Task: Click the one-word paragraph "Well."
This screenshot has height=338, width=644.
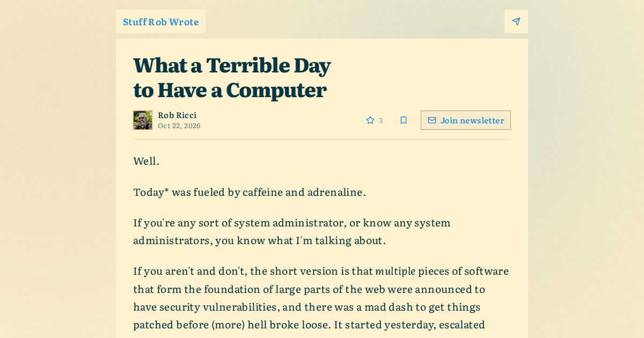Action: point(146,161)
